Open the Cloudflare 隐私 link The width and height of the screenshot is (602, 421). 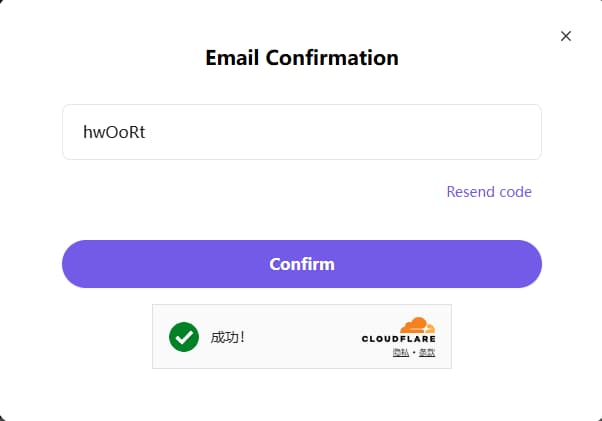point(400,353)
